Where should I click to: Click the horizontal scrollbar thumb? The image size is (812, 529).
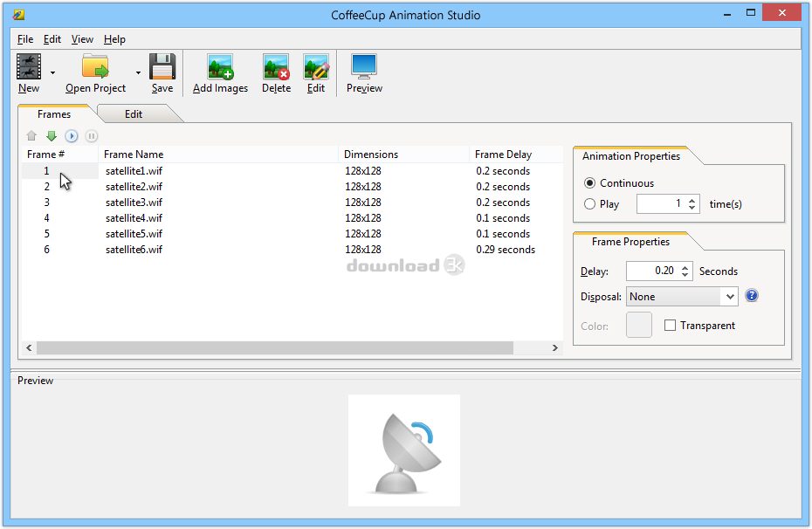coord(274,347)
